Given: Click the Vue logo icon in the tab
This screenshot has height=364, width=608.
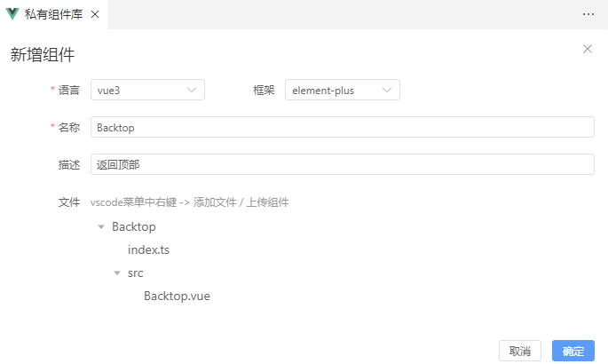Looking at the screenshot, I should pyautogui.click(x=12, y=14).
